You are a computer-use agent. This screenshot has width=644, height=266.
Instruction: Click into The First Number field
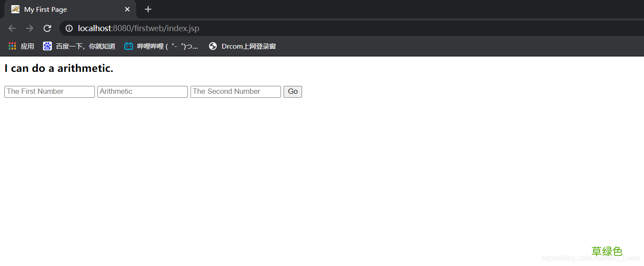[50, 92]
